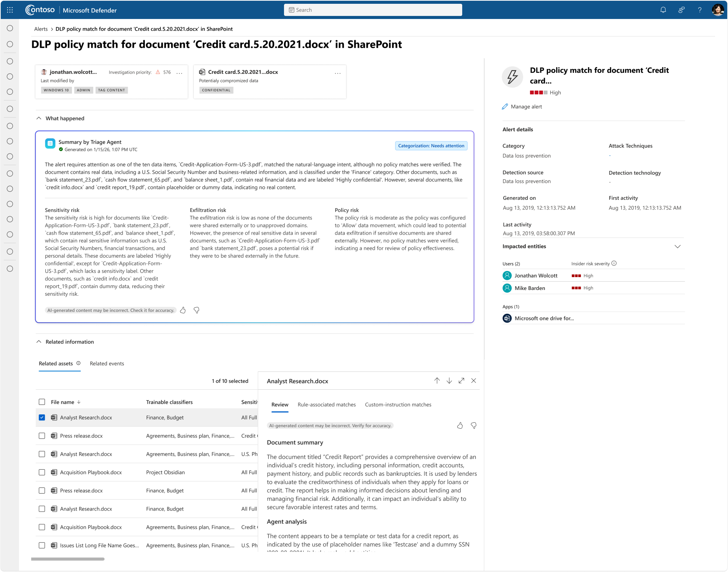Click the notifications bell icon
The height and width of the screenshot is (572, 728).
coord(663,10)
